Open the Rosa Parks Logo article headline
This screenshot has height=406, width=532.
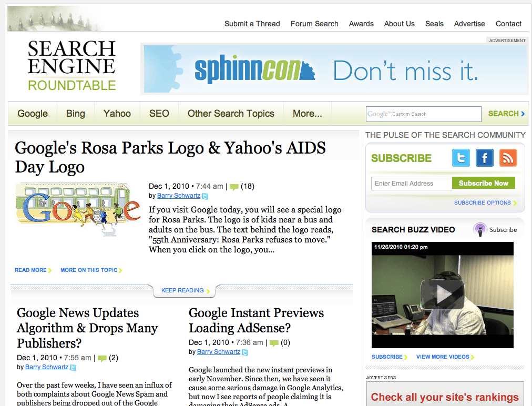(x=170, y=157)
